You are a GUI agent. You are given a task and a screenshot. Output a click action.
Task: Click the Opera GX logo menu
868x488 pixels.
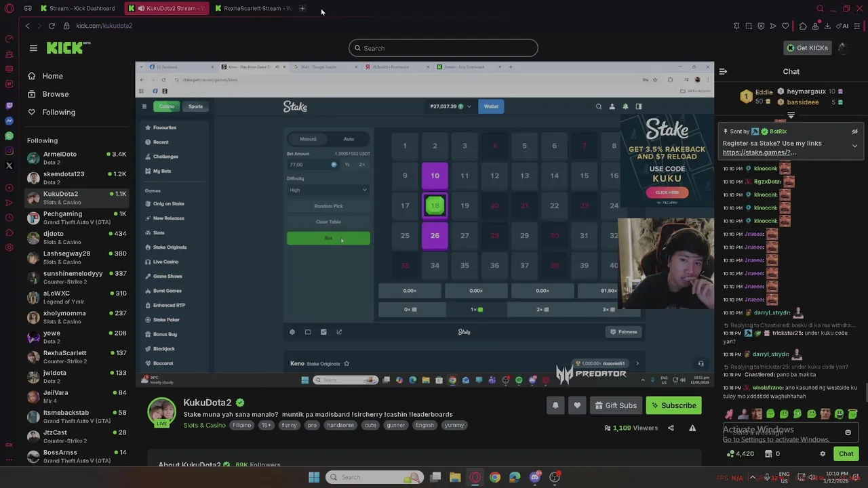[x=9, y=9]
